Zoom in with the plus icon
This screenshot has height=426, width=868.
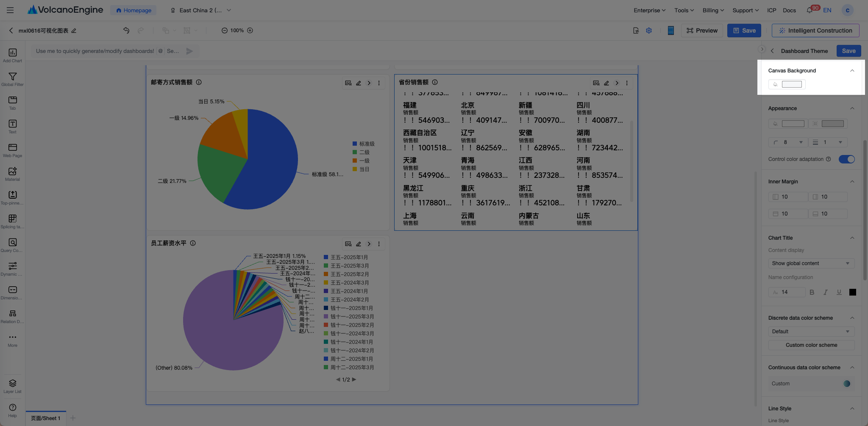click(250, 30)
